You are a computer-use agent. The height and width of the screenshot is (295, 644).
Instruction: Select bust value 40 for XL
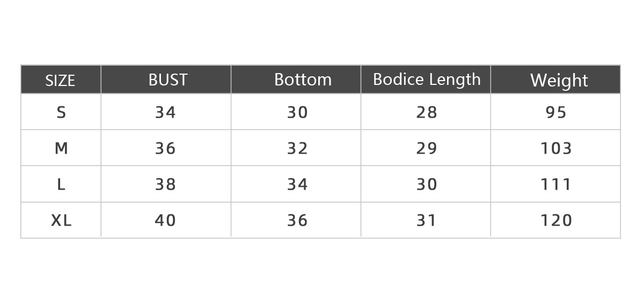(x=165, y=220)
